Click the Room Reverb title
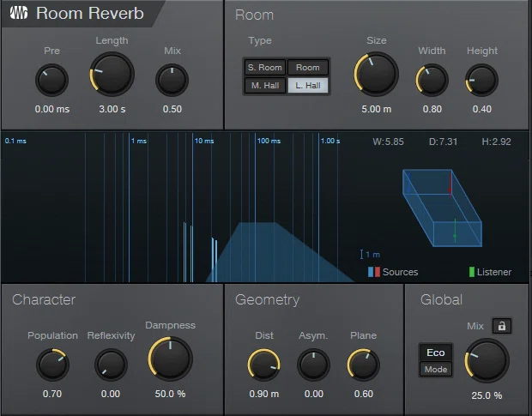The height and width of the screenshot is (416, 532). coord(90,13)
